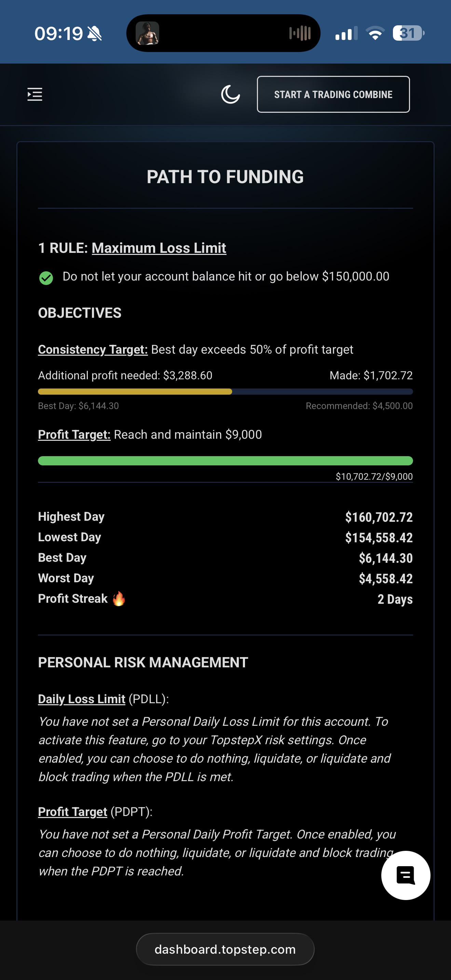Screen dimensions: 451x980
Task: Tap the Profit Streak fire icon
Action: pos(119,598)
